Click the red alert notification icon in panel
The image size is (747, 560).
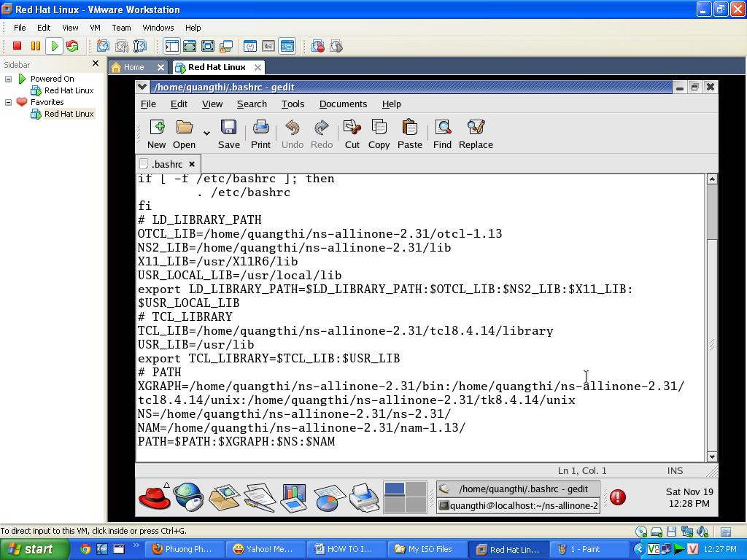(617, 497)
